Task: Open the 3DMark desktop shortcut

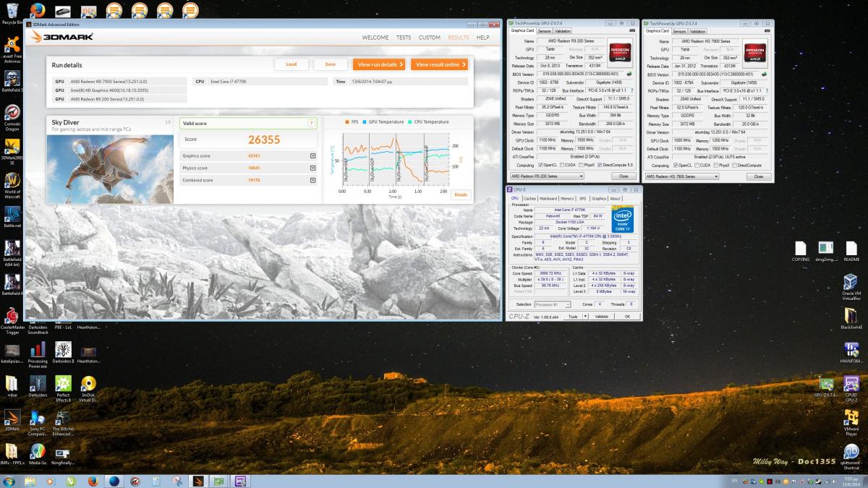Action: [12, 421]
